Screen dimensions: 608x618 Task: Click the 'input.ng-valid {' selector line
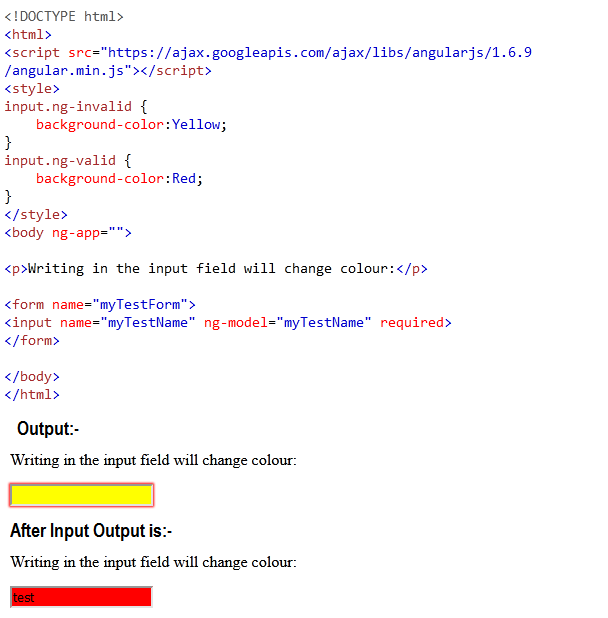[68, 160]
